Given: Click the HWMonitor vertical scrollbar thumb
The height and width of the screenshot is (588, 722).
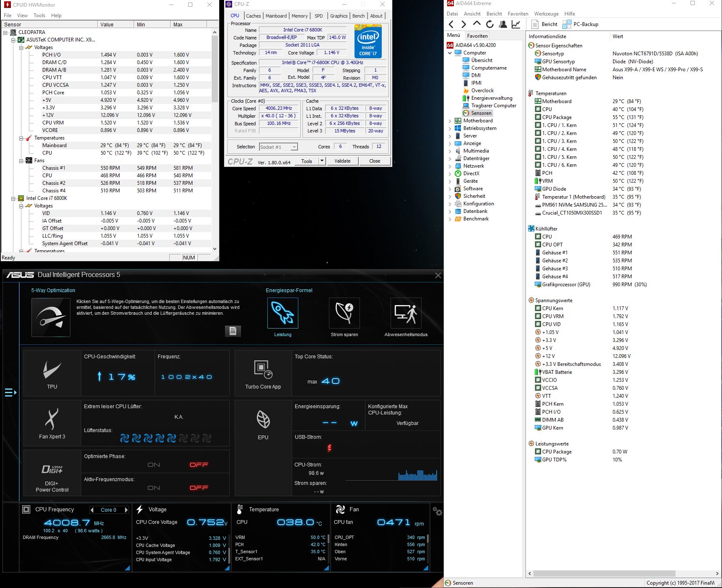Looking at the screenshot, I should pos(215,69).
